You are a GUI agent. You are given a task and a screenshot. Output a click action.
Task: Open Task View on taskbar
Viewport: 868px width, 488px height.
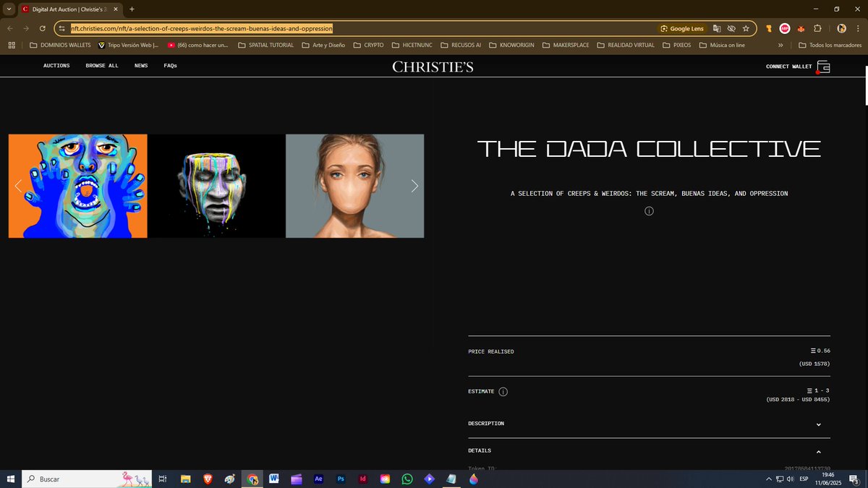pos(163,479)
